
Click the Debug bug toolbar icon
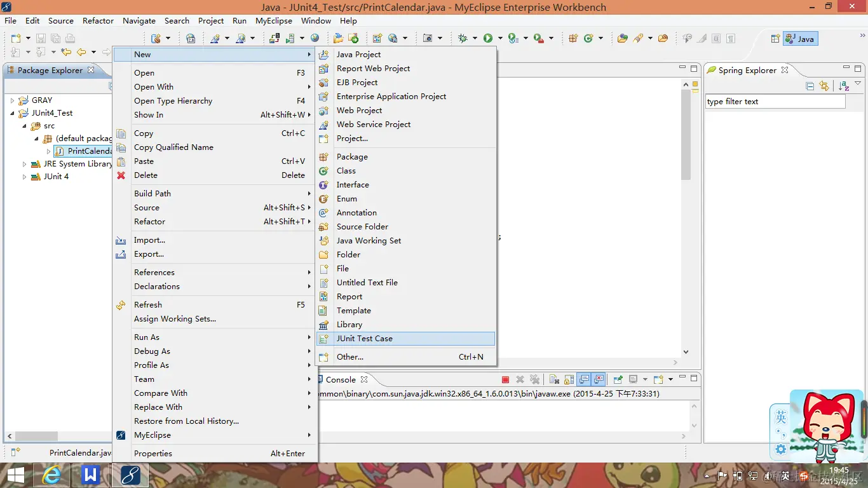(463, 38)
